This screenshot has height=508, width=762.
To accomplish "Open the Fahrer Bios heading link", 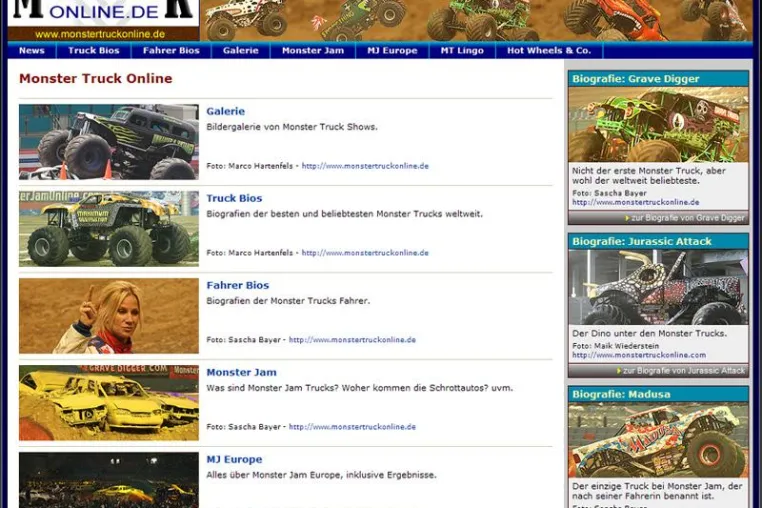I will click(238, 285).
